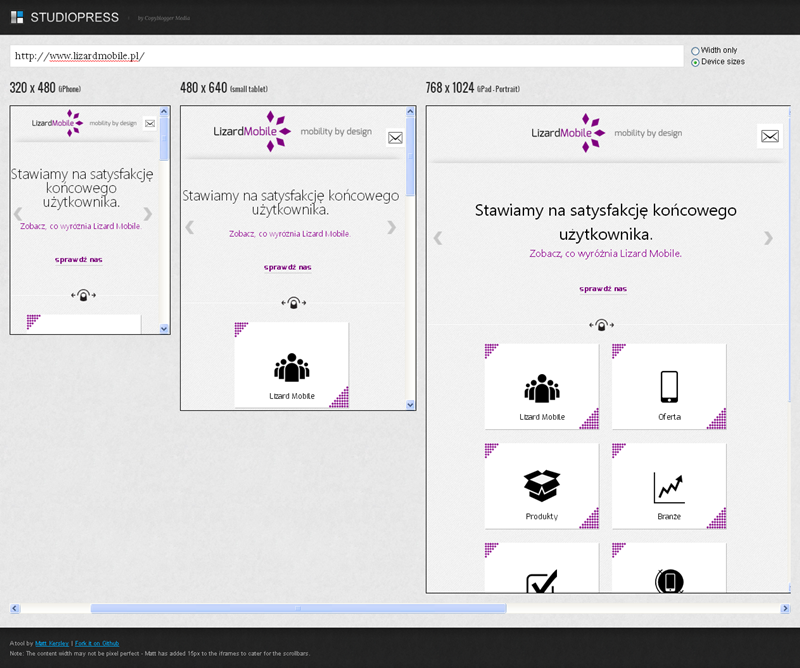
Task: Open the Oferta smartphone icon tile
Action: coord(668,387)
